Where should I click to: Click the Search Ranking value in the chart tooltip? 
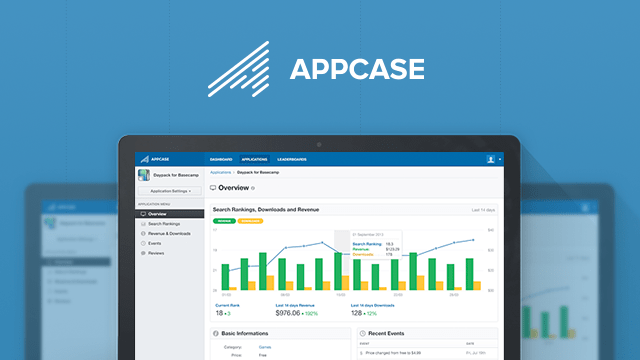pyautogui.click(x=389, y=244)
